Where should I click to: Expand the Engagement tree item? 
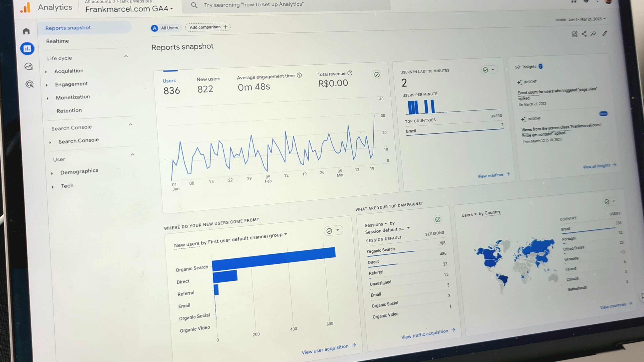coord(47,85)
